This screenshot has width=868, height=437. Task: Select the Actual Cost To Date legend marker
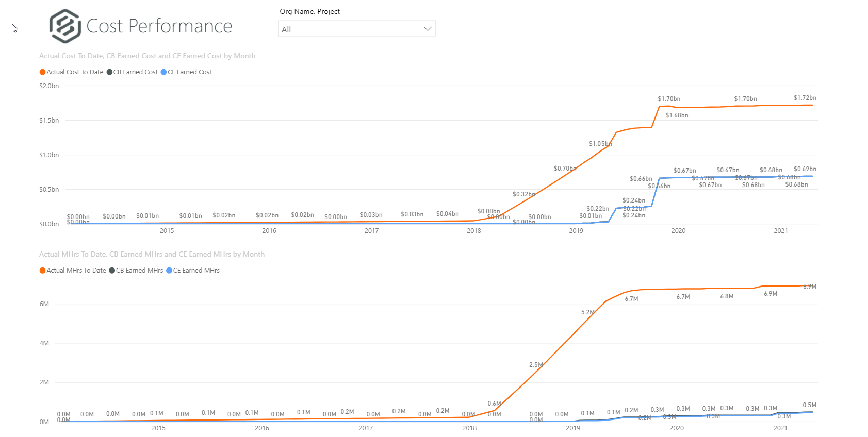[x=43, y=72]
